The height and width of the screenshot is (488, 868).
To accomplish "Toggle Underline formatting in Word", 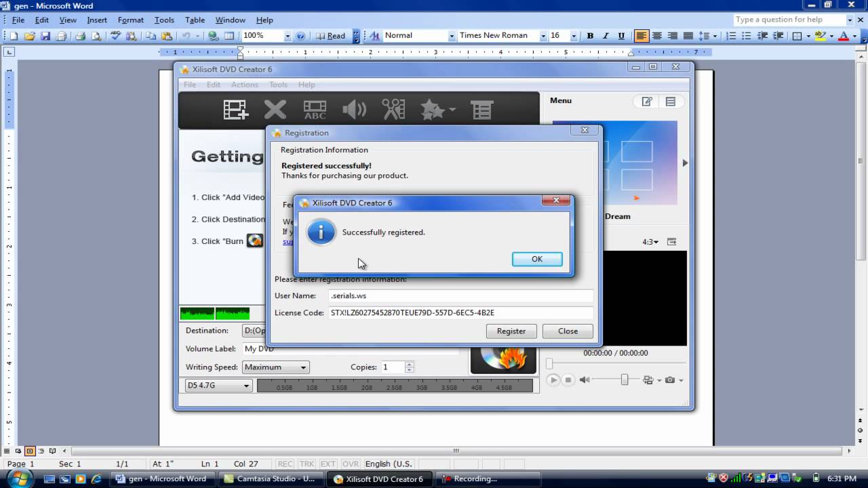I will pos(621,36).
